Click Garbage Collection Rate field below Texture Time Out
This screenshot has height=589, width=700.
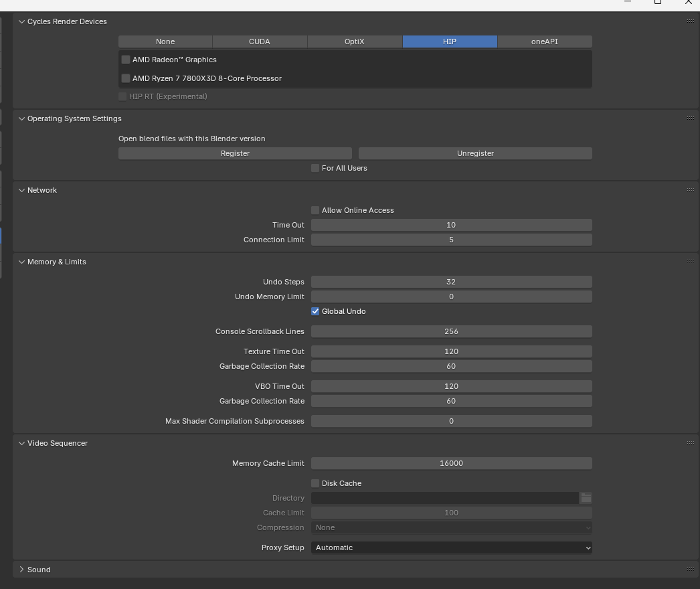[451, 366]
